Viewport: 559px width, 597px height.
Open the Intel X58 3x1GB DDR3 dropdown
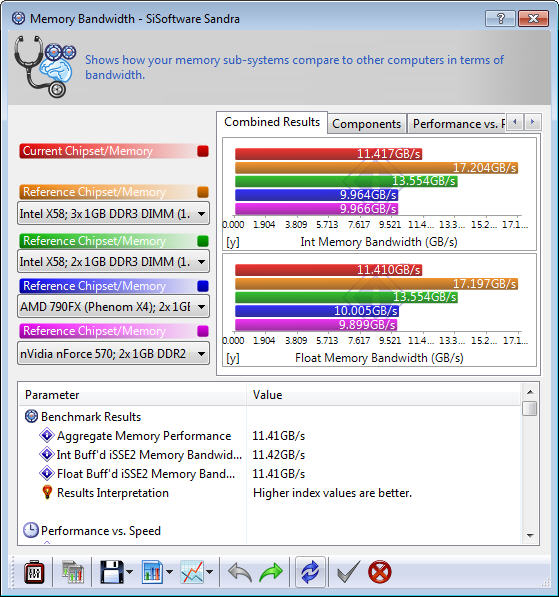pyautogui.click(x=113, y=214)
